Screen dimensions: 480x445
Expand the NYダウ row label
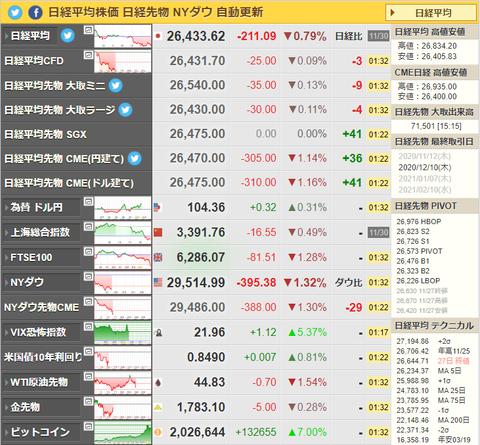[x=42, y=282]
